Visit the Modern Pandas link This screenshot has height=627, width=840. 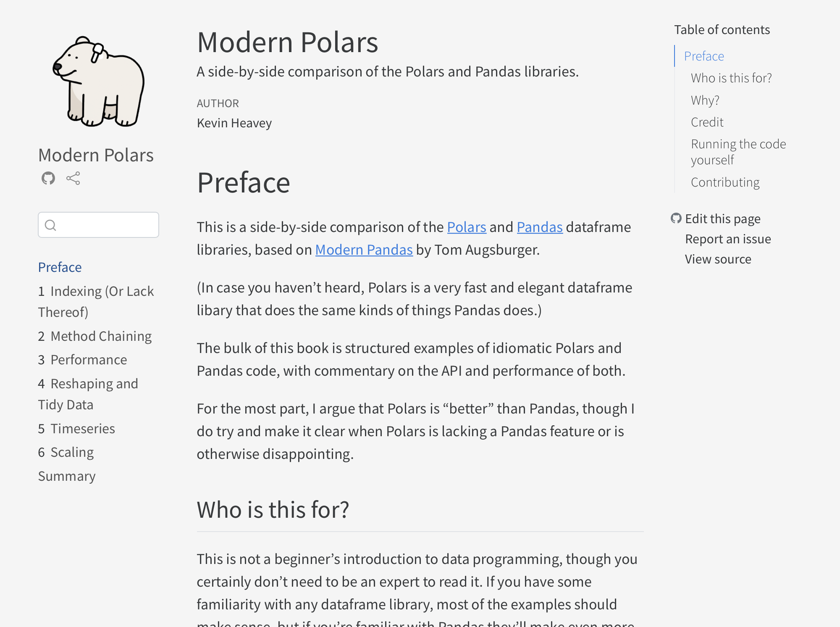coord(364,250)
